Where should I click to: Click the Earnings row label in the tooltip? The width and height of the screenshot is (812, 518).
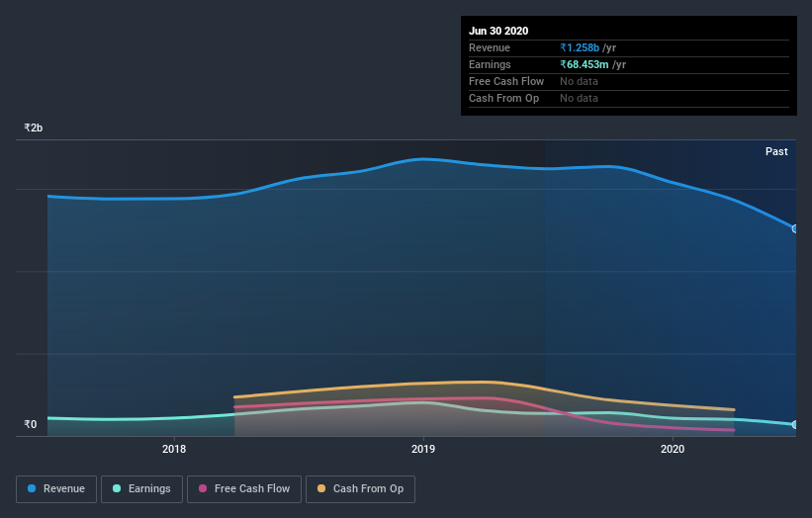pyautogui.click(x=490, y=64)
